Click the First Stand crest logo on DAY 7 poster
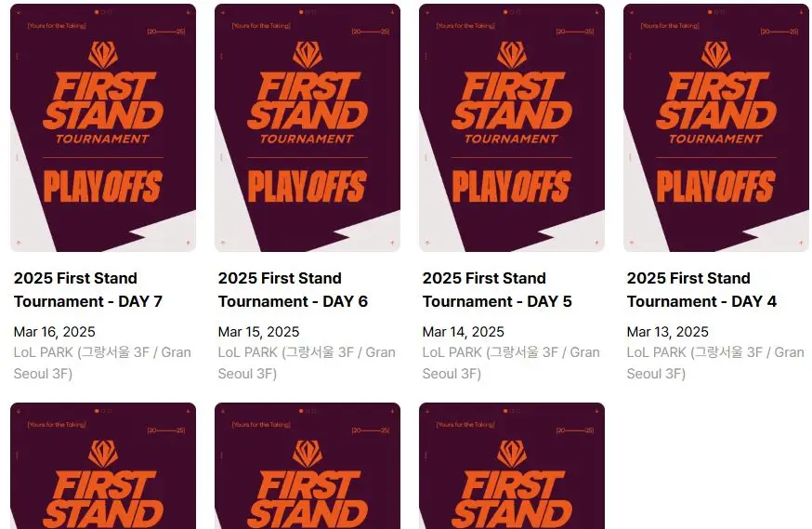 [103, 55]
